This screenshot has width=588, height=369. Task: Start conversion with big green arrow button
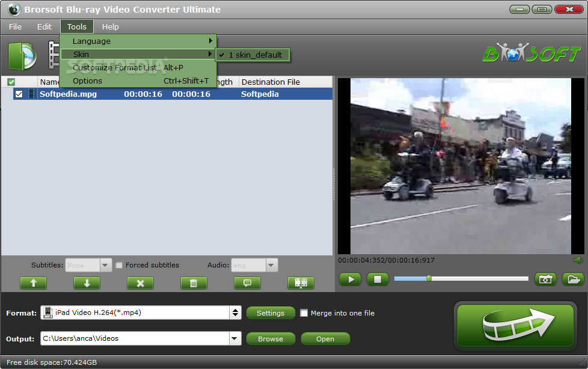(516, 326)
